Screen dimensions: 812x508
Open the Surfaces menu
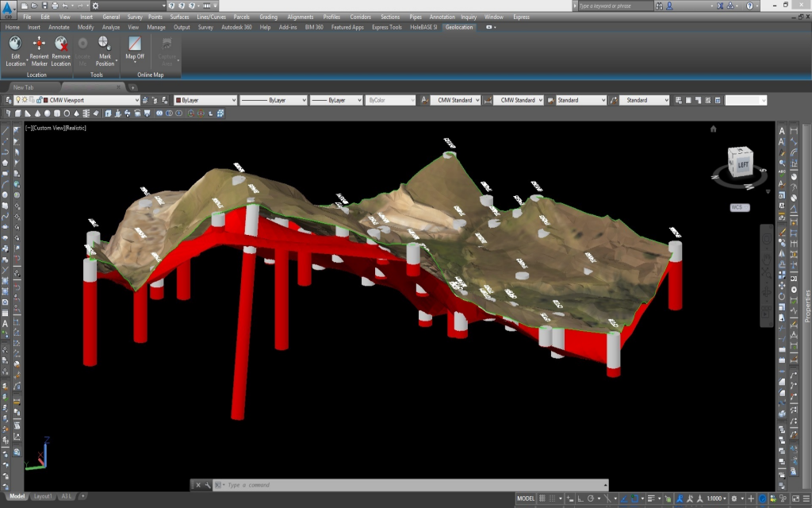point(180,17)
